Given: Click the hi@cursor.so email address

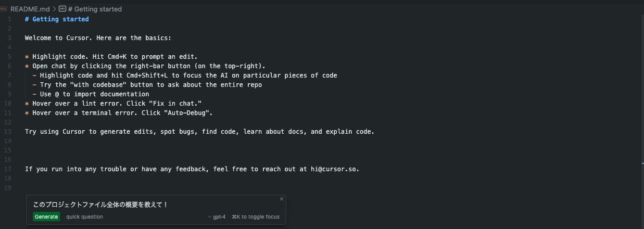Looking at the screenshot, I should tap(335, 169).
